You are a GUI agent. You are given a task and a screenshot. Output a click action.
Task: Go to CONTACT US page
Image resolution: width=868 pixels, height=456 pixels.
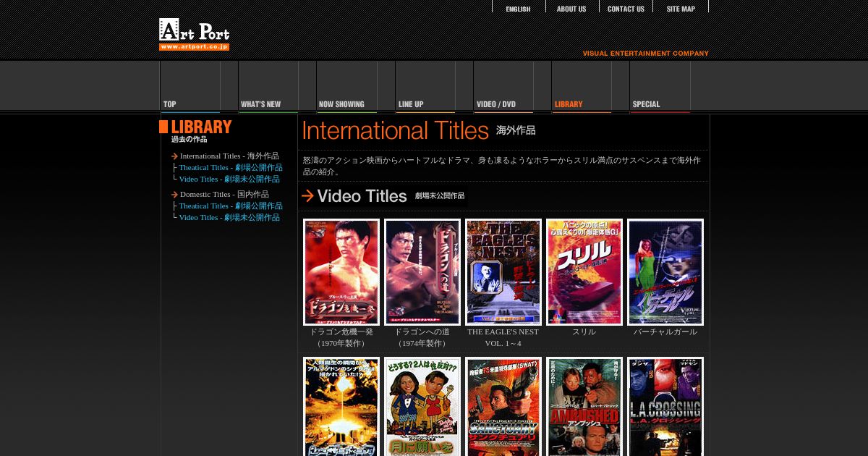[x=626, y=9]
